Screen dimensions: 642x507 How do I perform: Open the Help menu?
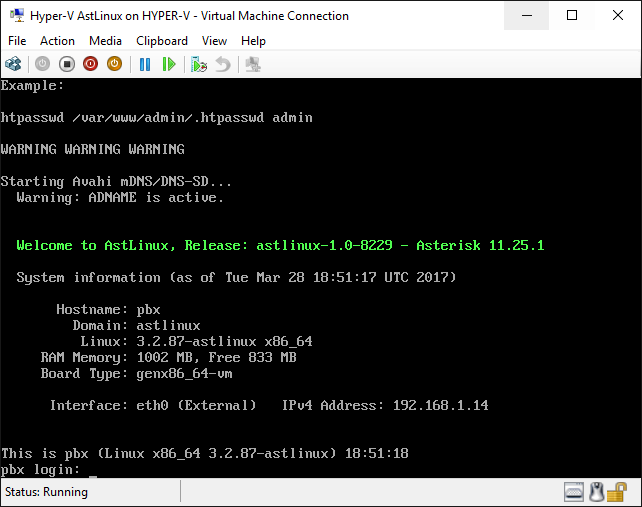pyautogui.click(x=253, y=41)
